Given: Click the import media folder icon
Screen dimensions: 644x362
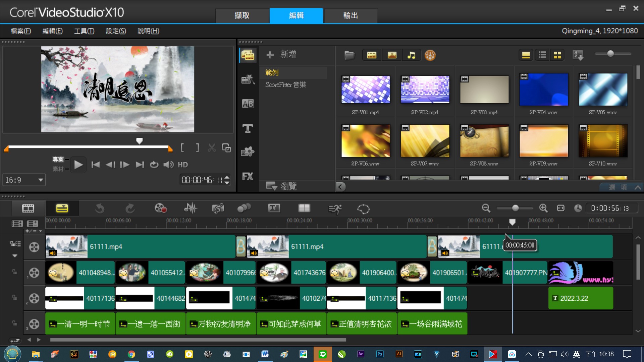Looking at the screenshot, I should pos(349,55).
